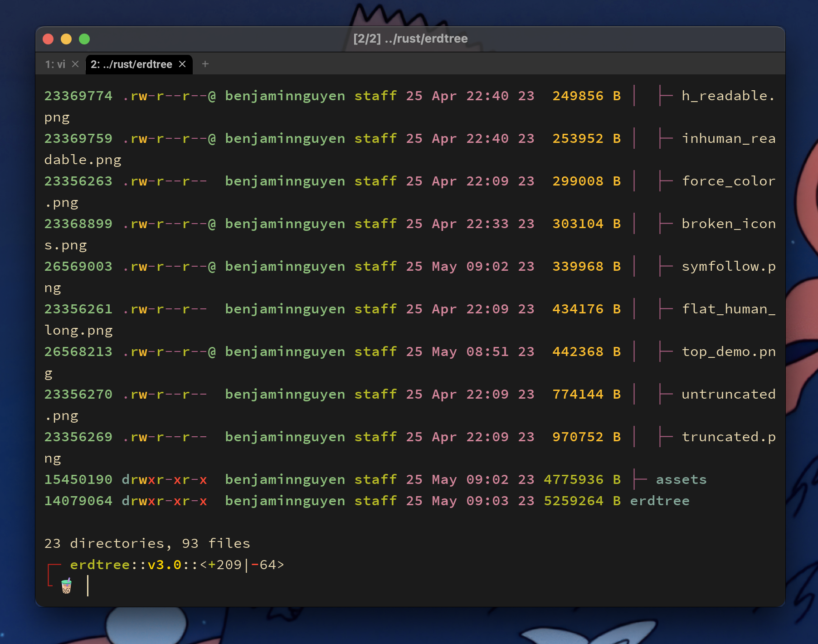Click inode number 14079064
Screen dimensions: 818x644
tap(78, 501)
